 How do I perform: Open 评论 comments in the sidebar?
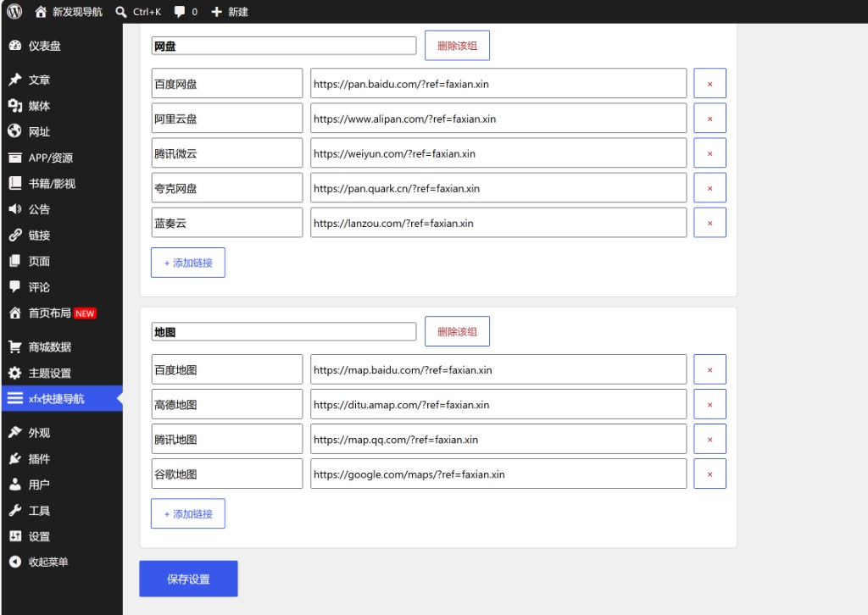[x=61, y=287]
